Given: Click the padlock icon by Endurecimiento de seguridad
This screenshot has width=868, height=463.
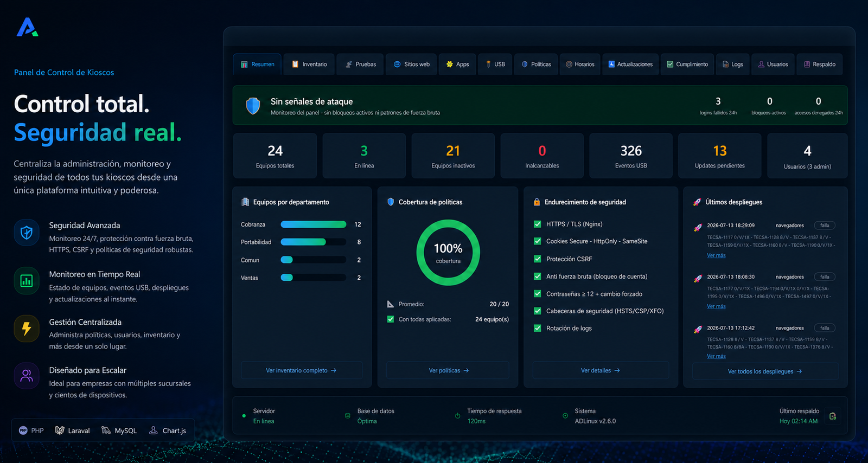Looking at the screenshot, I should 537,202.
